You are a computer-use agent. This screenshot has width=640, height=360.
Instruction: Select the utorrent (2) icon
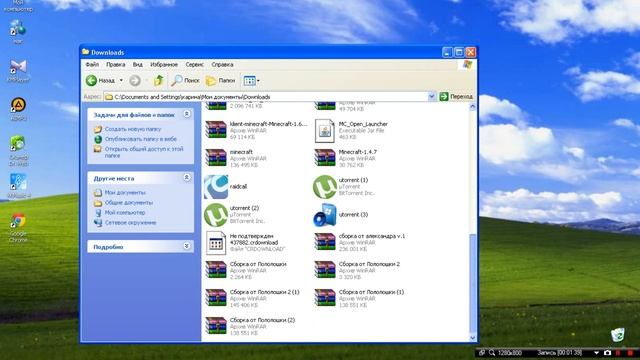[x=216, y=215]
